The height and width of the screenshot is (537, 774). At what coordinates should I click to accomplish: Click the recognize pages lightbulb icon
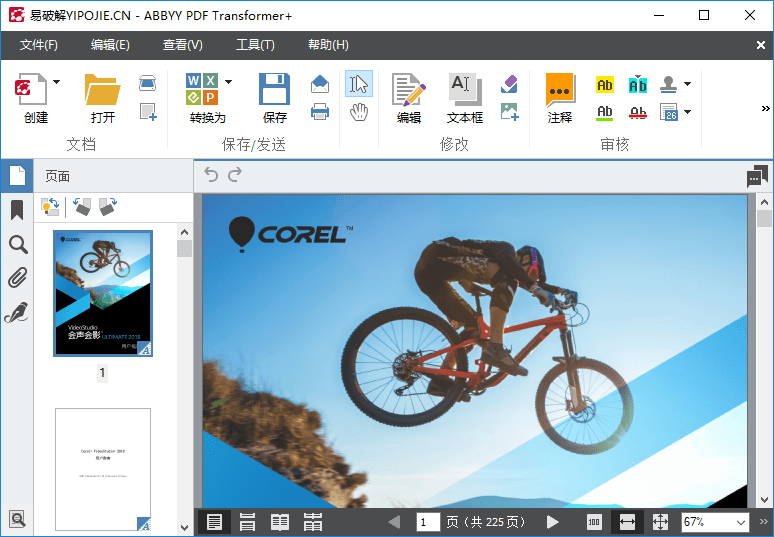pyautogui.click(x=50, y=206)
